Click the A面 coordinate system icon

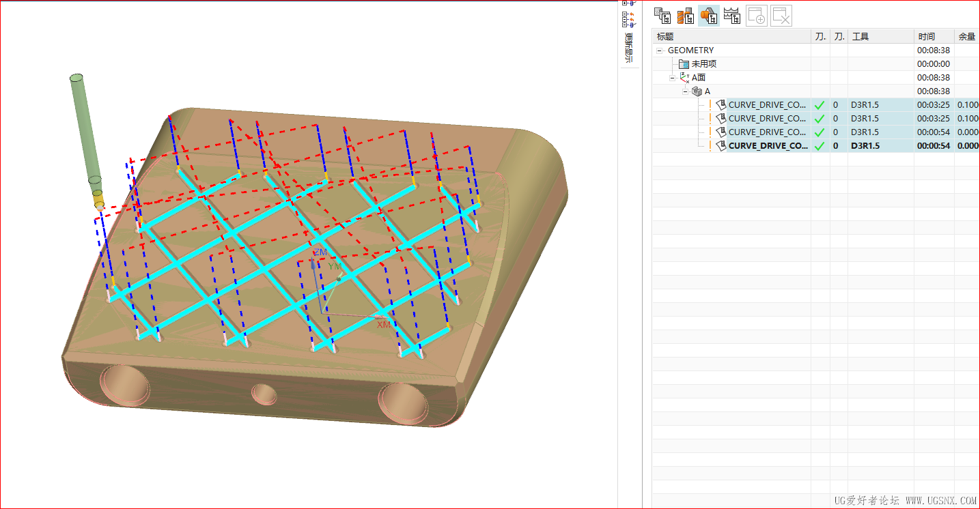click(x=684, y=77)
